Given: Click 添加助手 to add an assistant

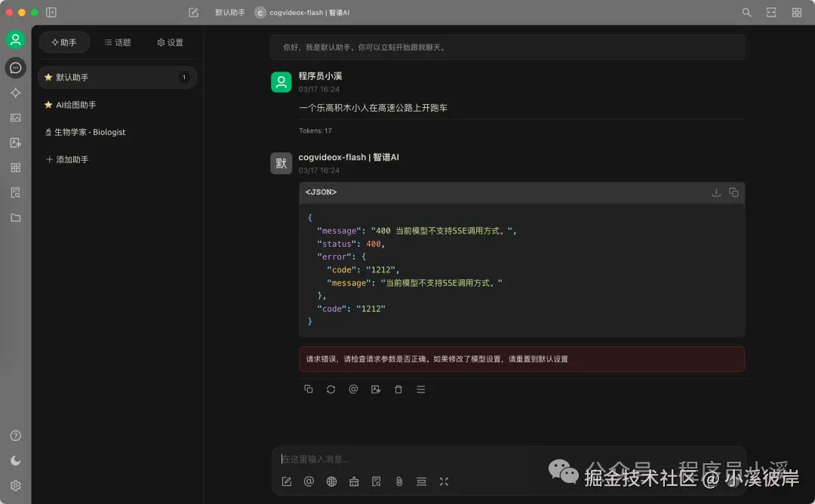Looking at the screenshot, I should (71, 159).
